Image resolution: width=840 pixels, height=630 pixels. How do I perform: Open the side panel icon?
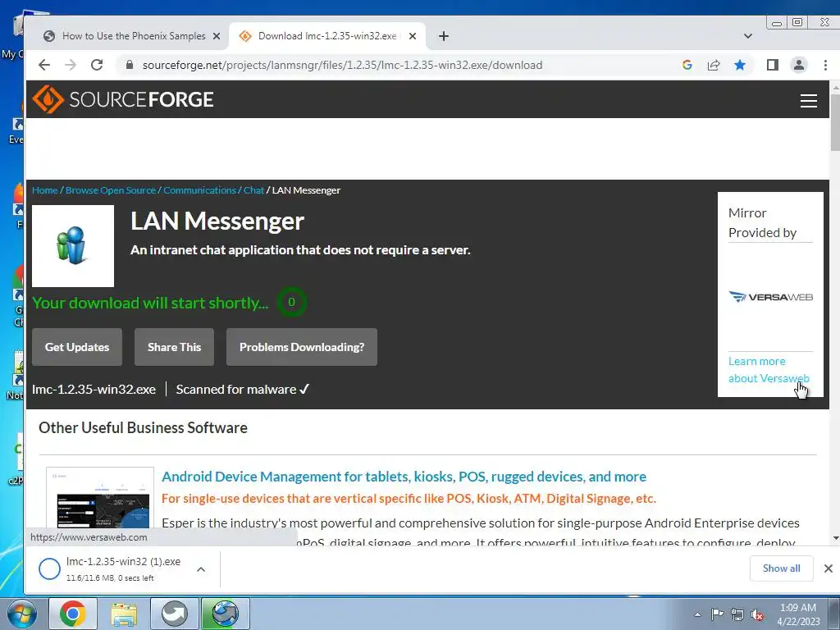coord(773,65)
